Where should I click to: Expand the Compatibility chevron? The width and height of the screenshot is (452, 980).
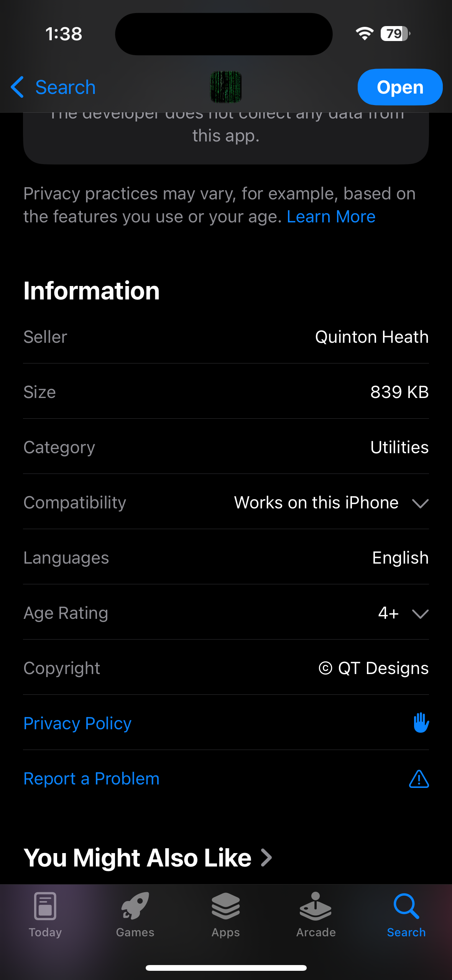(x=420, y=503)
